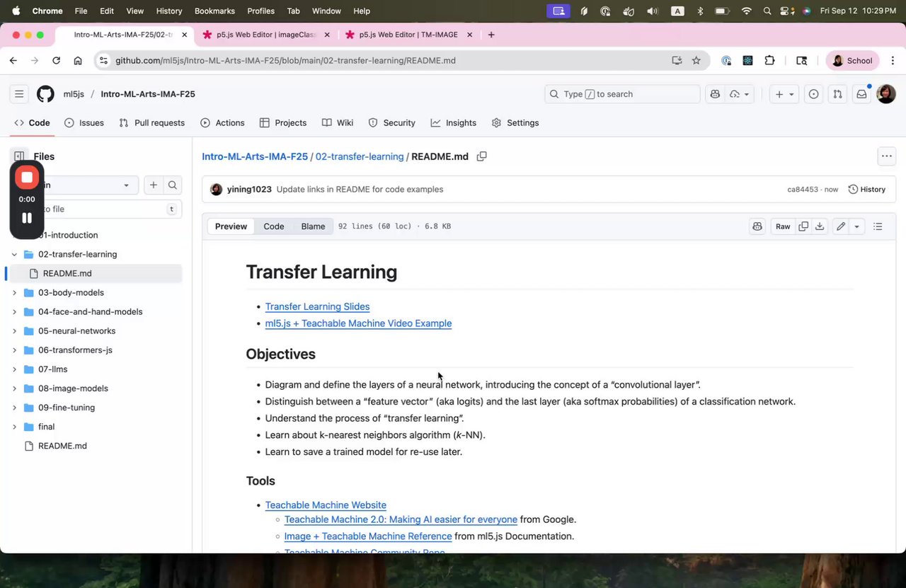This screenshot has height=588, width=906.
Task: Search this repository's files icon
Action: [x=172, y=185]
